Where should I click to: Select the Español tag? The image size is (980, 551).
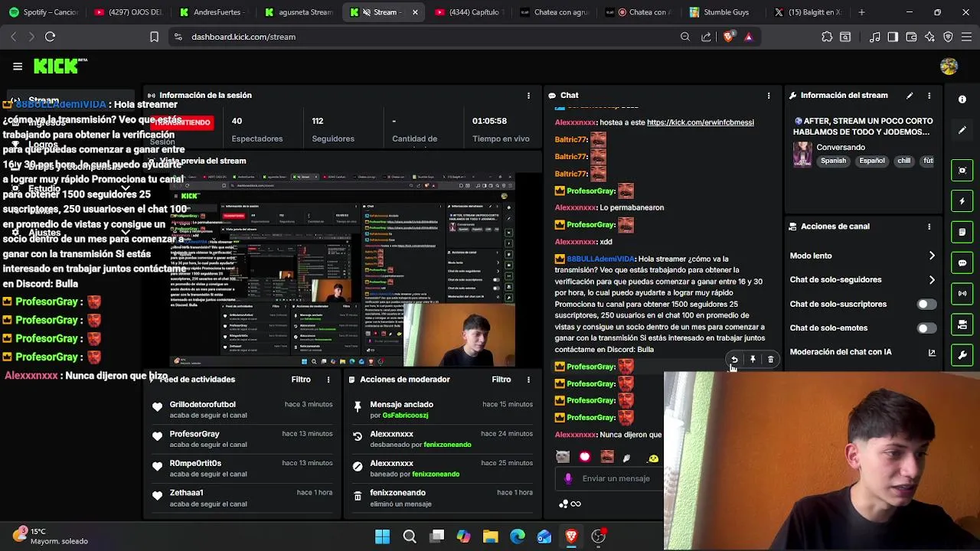tap(872, 161)
